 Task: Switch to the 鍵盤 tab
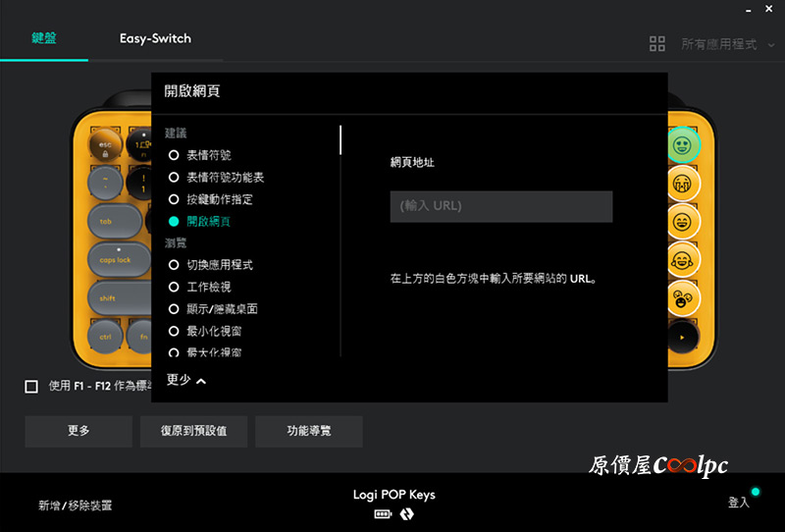44,39
